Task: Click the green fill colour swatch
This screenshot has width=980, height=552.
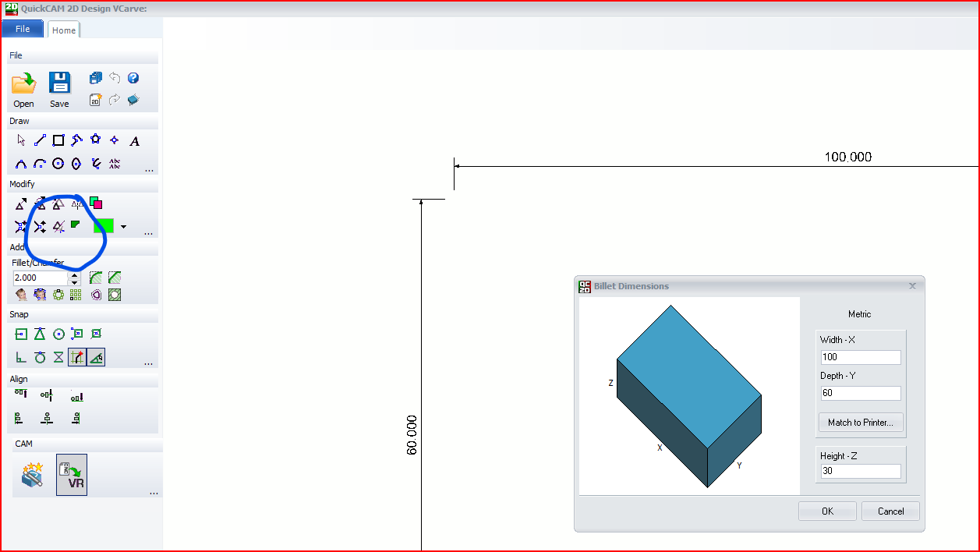Action: [x=104, y=226]
